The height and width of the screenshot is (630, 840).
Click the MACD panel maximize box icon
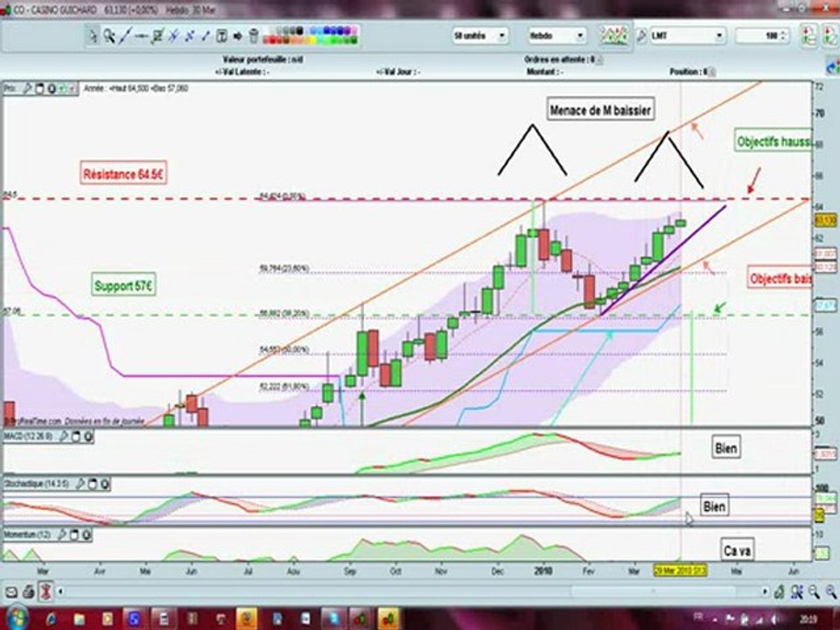click(76, 437)
